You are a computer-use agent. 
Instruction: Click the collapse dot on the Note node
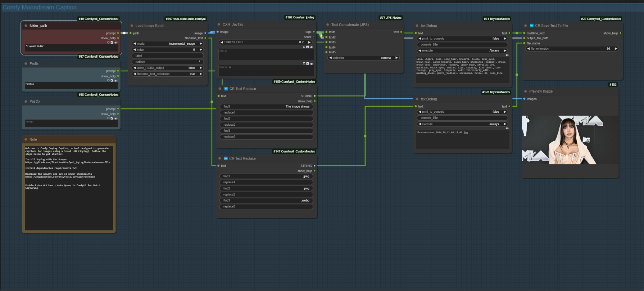click(26, 139)
